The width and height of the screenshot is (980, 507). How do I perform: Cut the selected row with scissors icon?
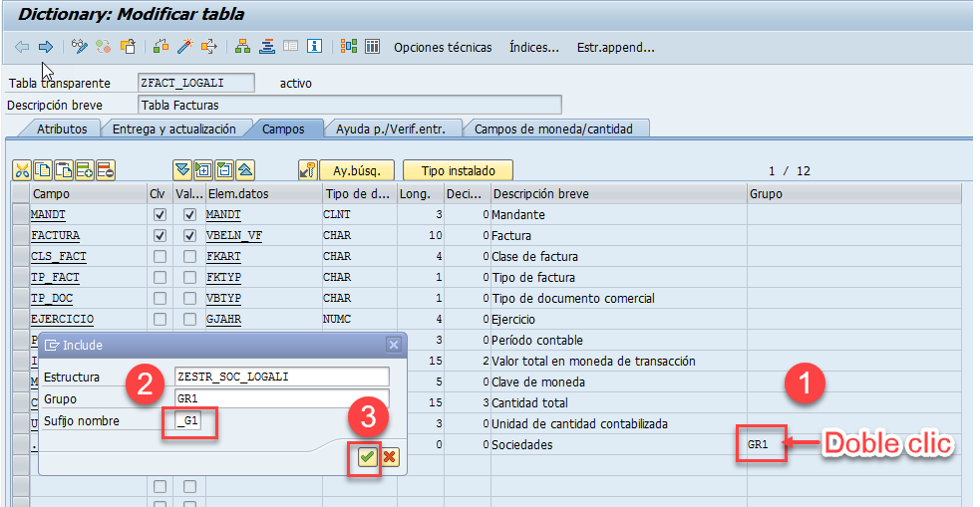(x=22, y=170)
